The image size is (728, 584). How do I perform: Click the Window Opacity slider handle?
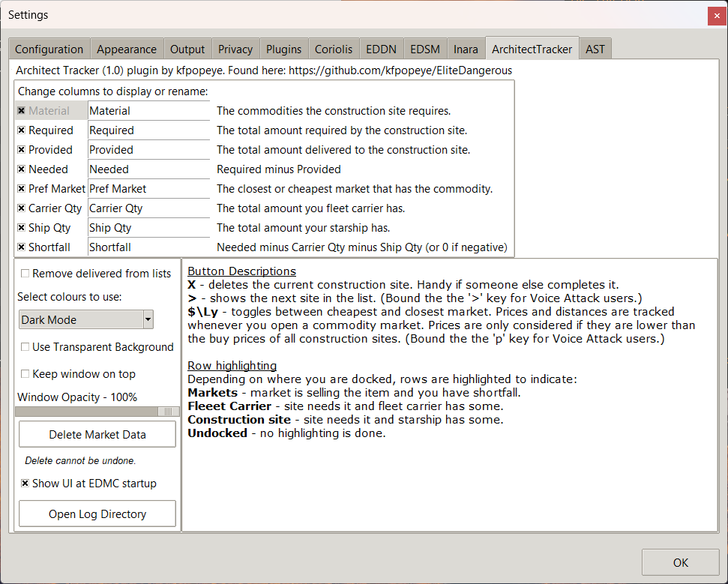pyautogui.click(x=168, y=412)
